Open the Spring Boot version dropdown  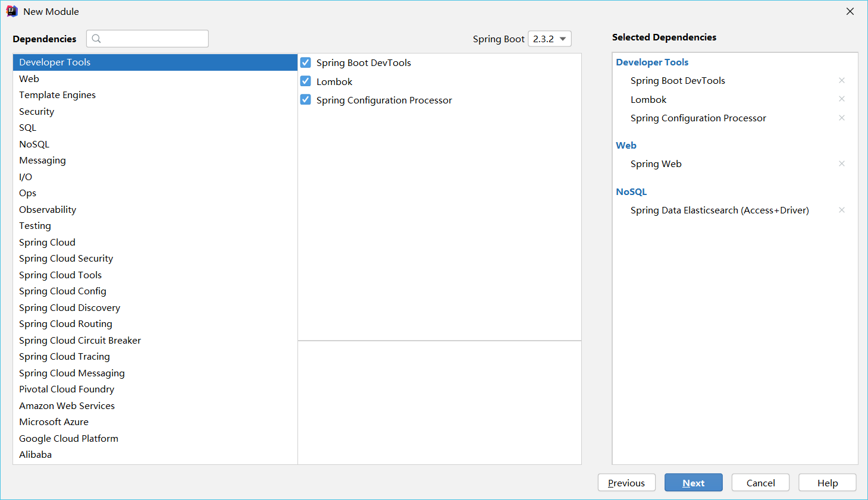(550, 39)
